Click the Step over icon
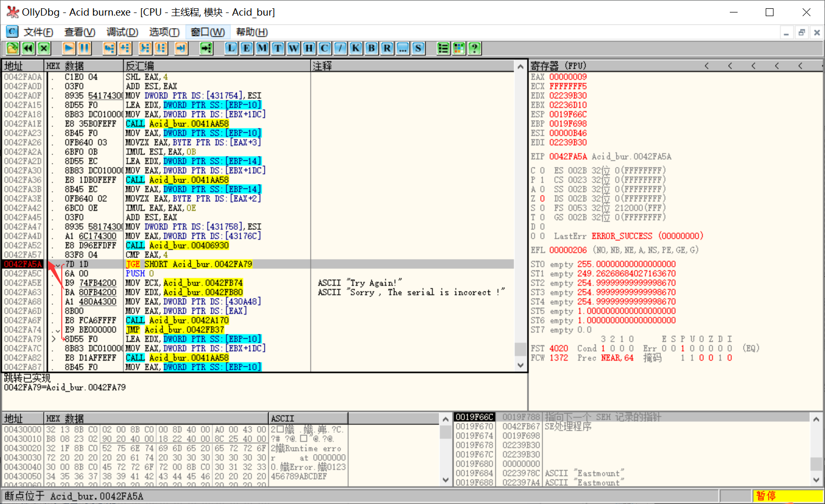Screen dimensions: 825x504 click(125, 48)
